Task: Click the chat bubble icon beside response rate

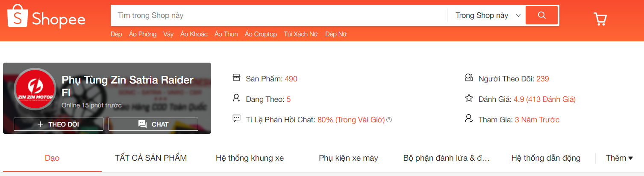Action: click(x=236, y=118)
